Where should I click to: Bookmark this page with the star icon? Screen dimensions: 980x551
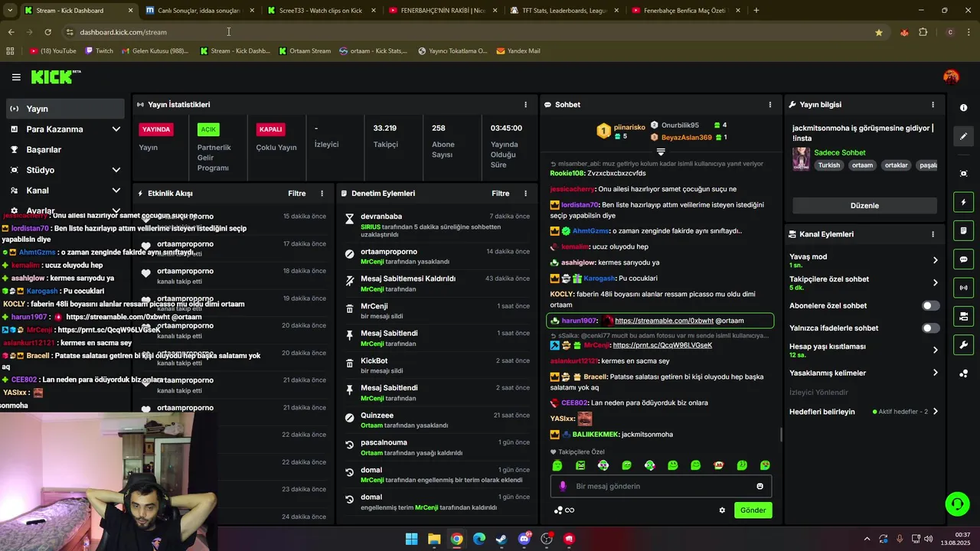pos(878,32)
